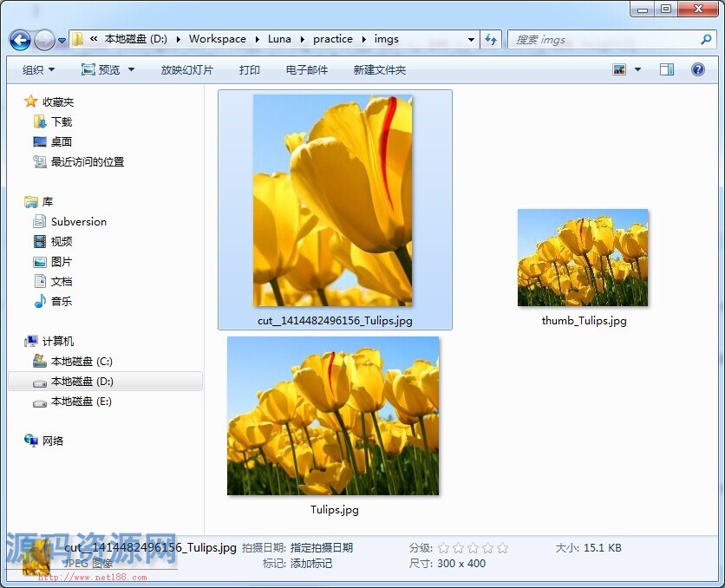Viewport: 725px width, 588px height.
Task: Click the 尺寸 300 x 400 value
Action: [x=461, y=564]
